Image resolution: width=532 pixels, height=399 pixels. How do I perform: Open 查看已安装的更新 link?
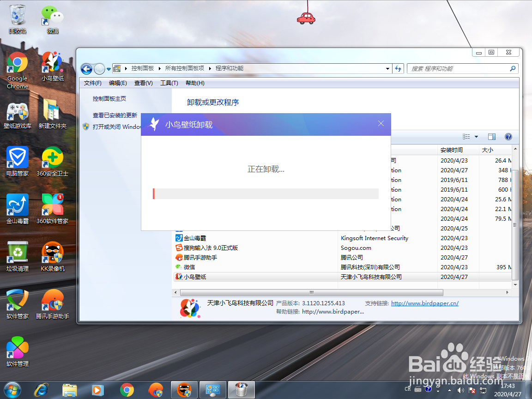115,115
